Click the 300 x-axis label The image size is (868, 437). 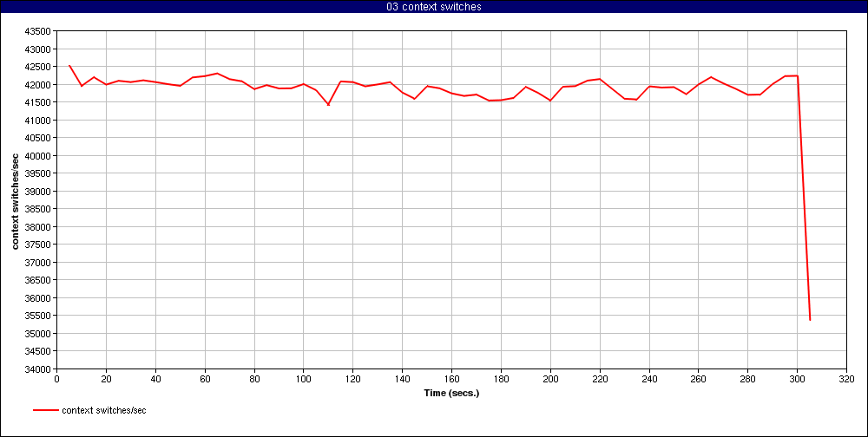tap(797, 380)
